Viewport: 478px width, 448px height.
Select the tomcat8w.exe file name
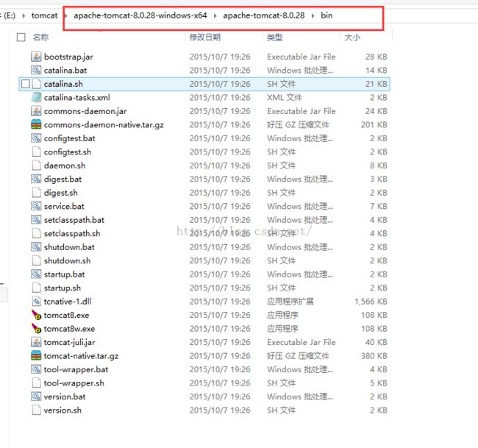[x=70, y=328]
